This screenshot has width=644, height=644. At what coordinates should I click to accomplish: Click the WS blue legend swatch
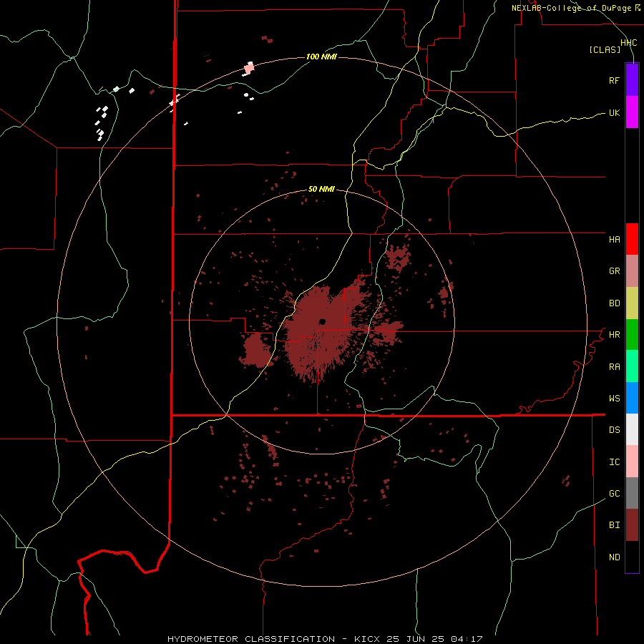(x=632, y=398)
